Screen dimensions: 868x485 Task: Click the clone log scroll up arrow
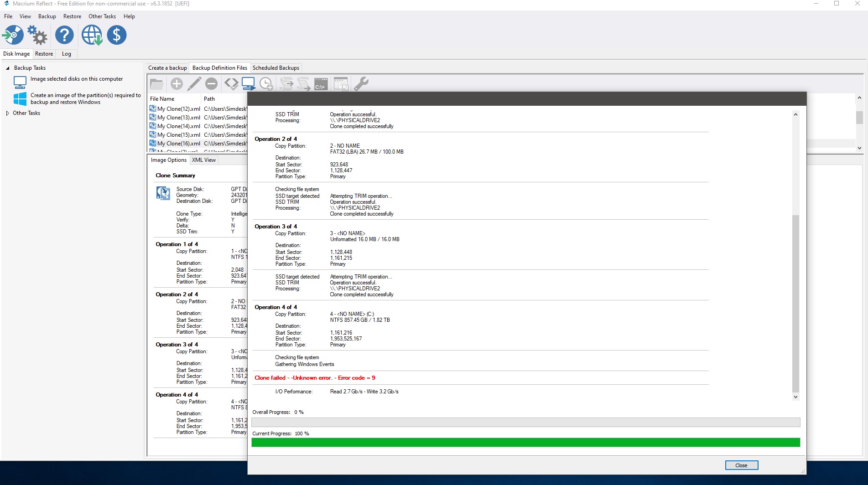click(x=795, y=114)
